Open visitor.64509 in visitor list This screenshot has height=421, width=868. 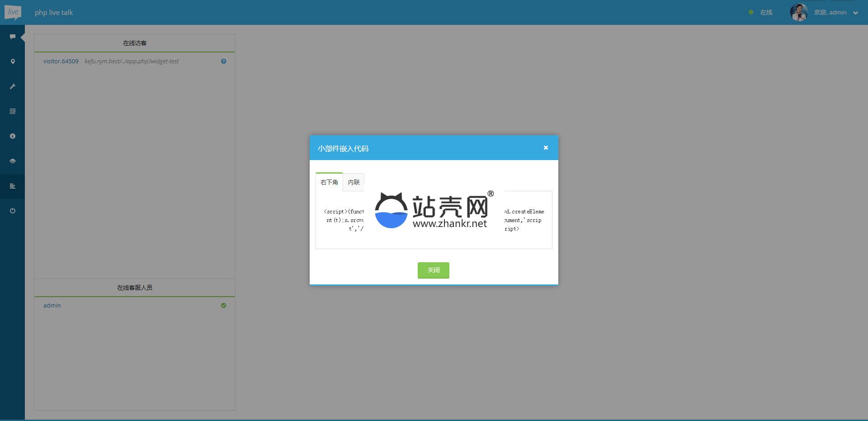point(61,61)
